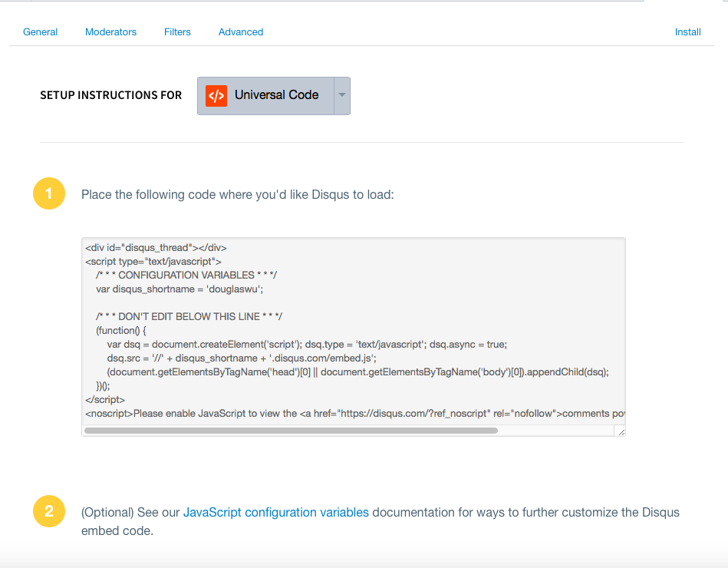Screen dimensions: 728x568
Task: Select the Universal Code label in the selector
Action: (x=277, y=94)
